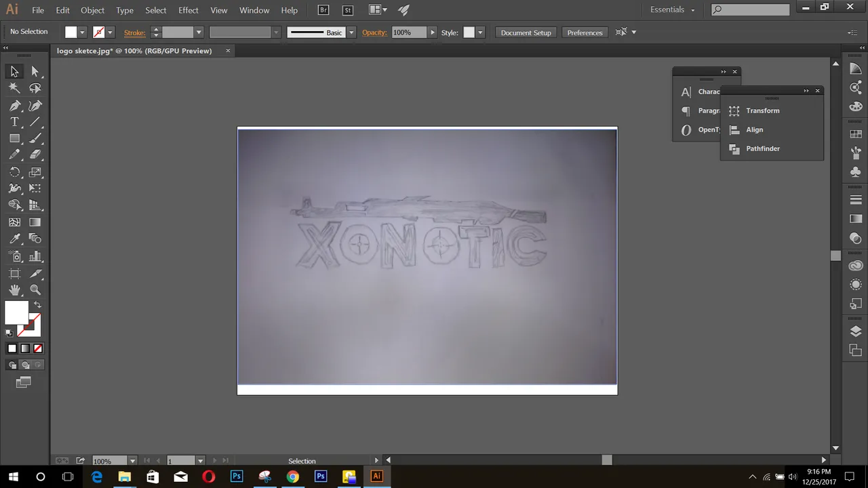Choose the Magic Wand tool
868x488 pixels.
click(14, 88)
